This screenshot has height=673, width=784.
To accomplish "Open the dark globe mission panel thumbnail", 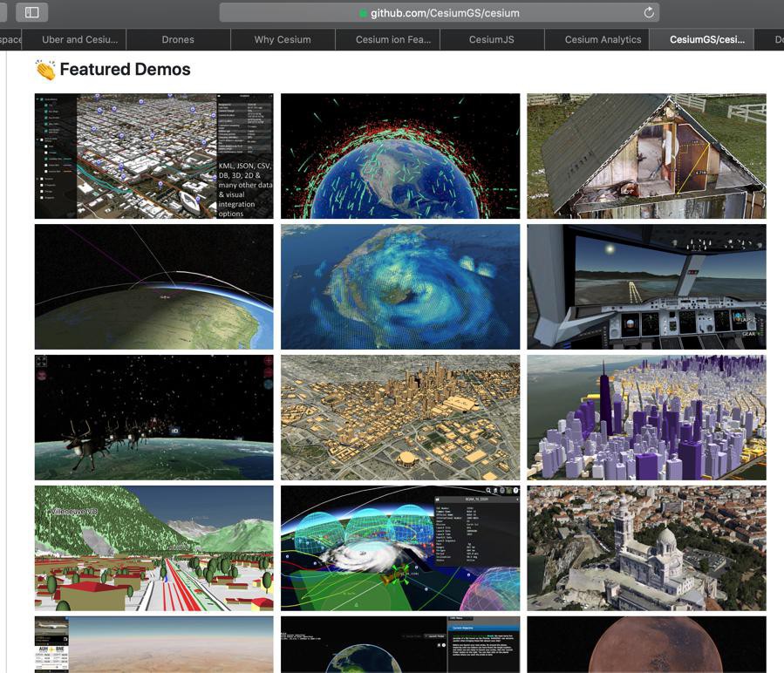I will click(400, 644).
